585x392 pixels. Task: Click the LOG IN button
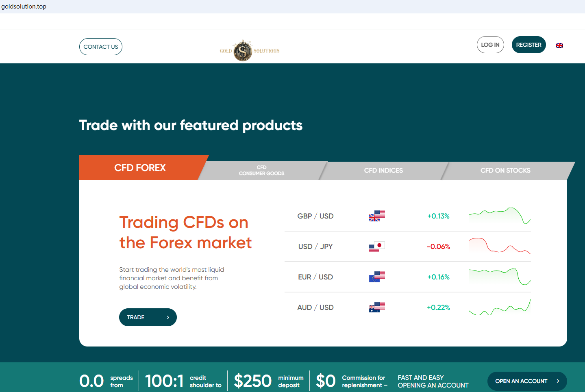click(490, 45)
